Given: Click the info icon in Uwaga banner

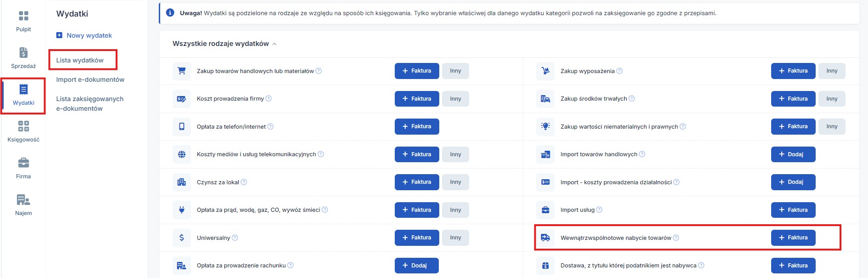Looking at the screenshot, I should 170,13.
